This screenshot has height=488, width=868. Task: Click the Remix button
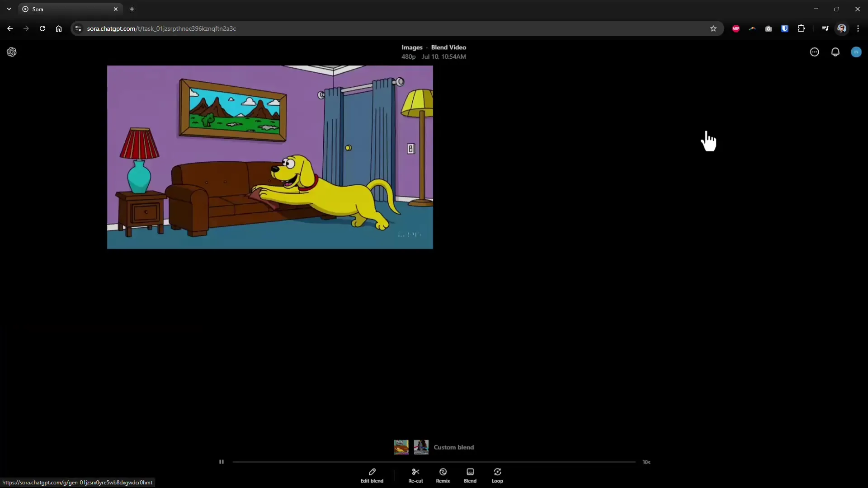(x=443, y=475)
